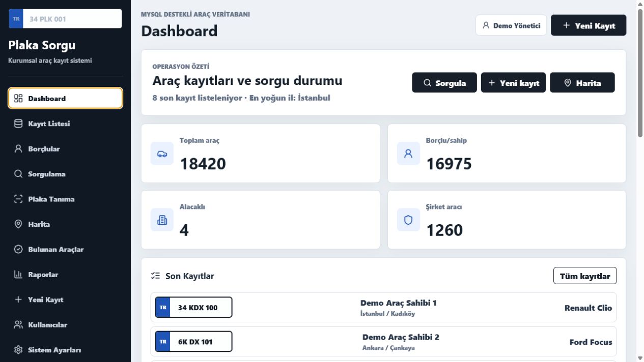
Task: Click the checklist icon beside Son Kayıtlar
Action: pos(156,276)
